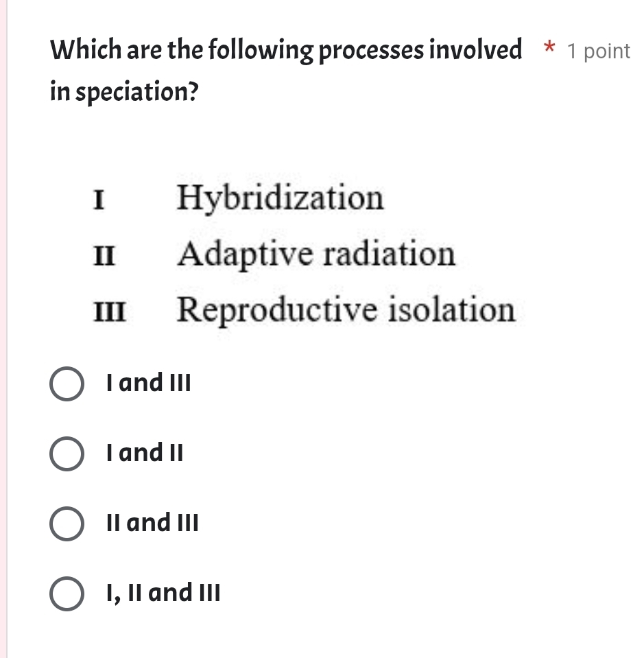Click the "II and III" option label text
The image size is (644, 658).
pos(151,523)
